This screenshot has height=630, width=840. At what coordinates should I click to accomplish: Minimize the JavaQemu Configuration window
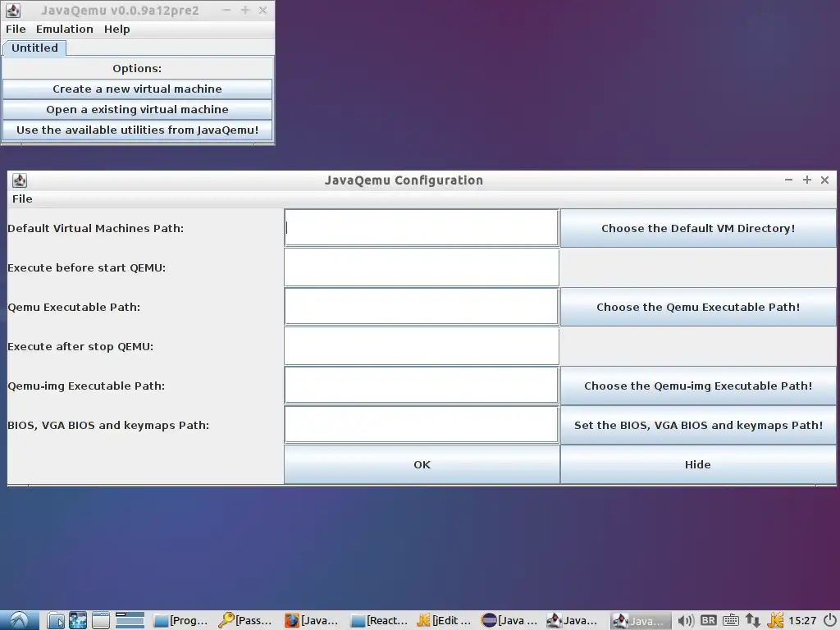click(x=788, y=180)
